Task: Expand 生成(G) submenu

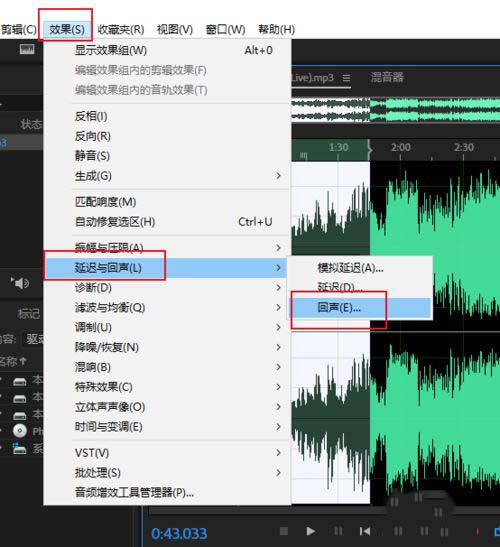Action: [167, 175]
